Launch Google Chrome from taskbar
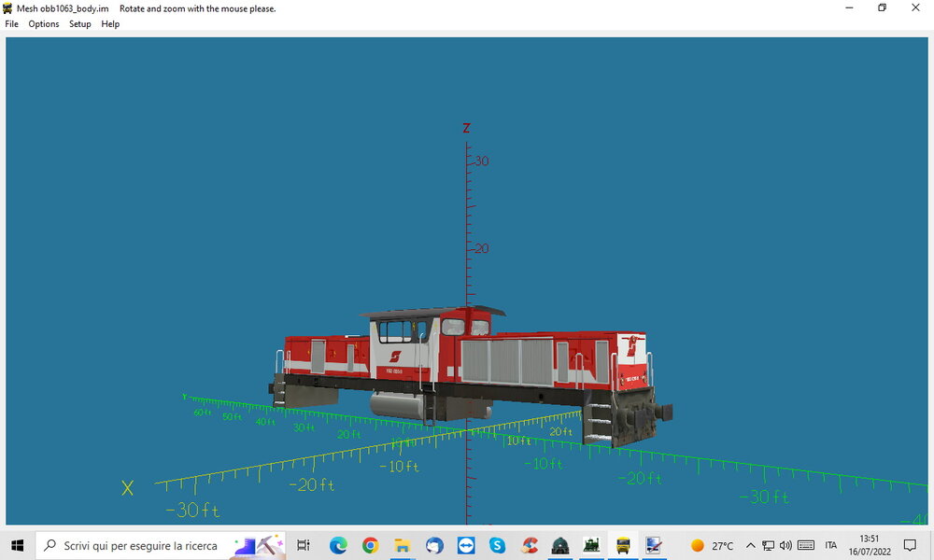 [371, 545]
